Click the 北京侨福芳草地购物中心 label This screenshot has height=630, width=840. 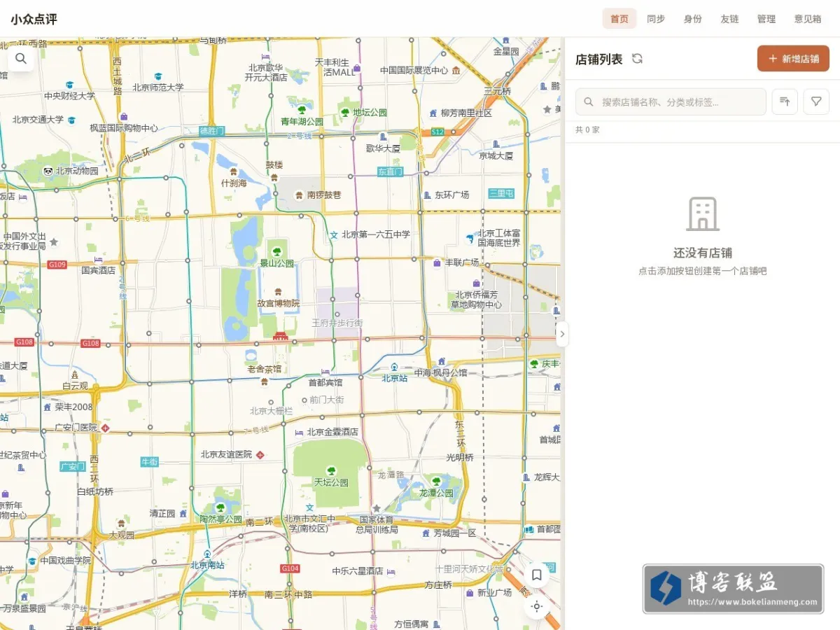coord(476,300)
